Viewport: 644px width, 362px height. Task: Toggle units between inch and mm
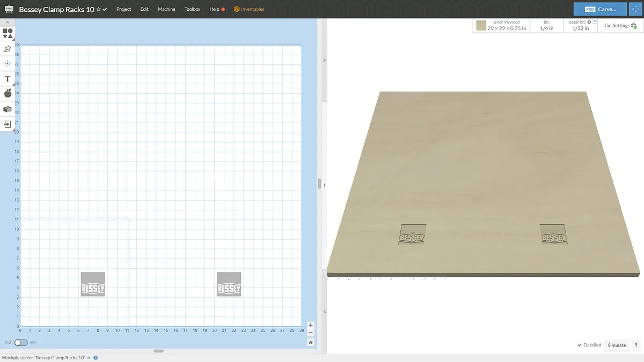(21, 342)
